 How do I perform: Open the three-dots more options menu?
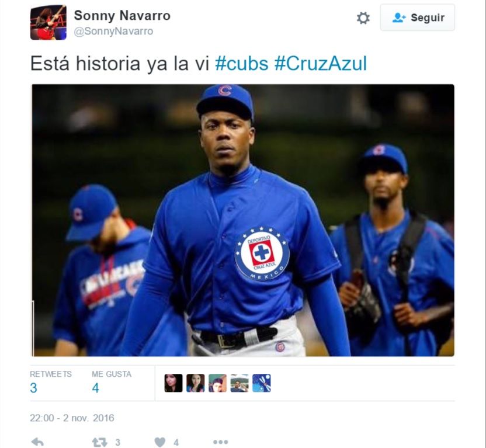(x=220, y=442)
